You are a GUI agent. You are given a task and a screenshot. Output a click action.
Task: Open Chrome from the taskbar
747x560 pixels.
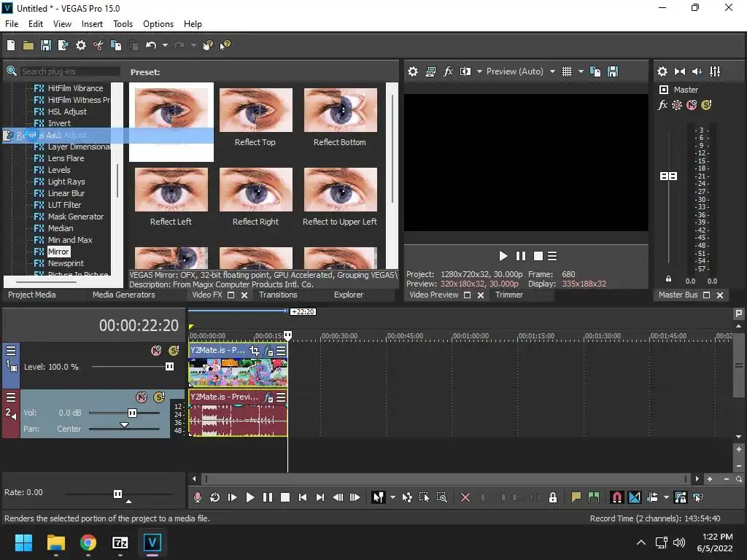[x=88, y=542]
